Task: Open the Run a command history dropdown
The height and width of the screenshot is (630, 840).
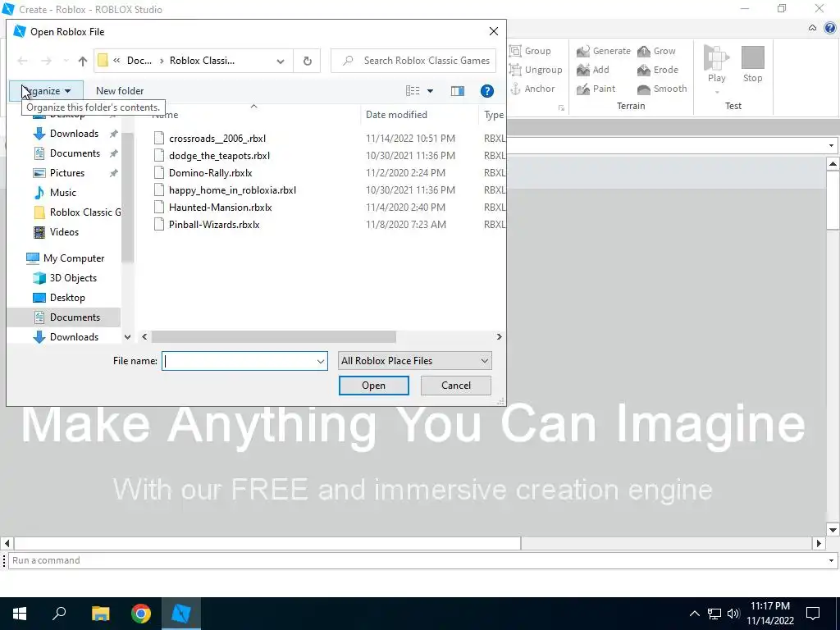Action: pyautogui.click(x=831, y=561)
